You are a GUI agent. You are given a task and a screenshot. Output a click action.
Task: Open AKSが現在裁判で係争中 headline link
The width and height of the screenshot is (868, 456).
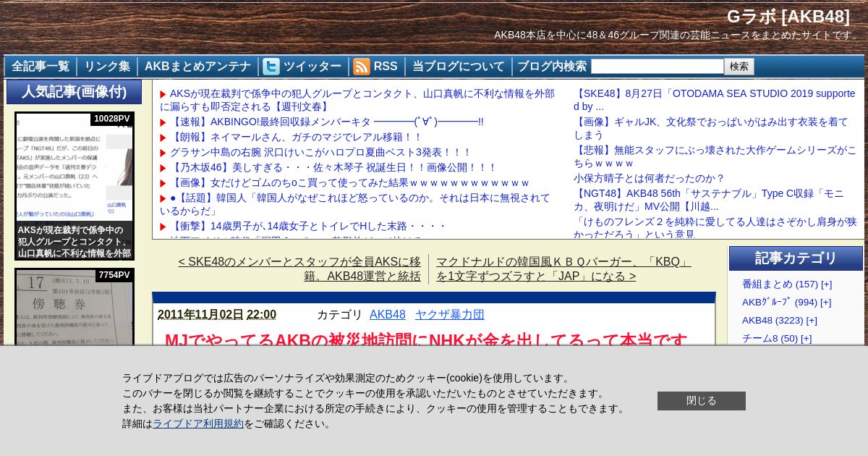click(357, 100)
